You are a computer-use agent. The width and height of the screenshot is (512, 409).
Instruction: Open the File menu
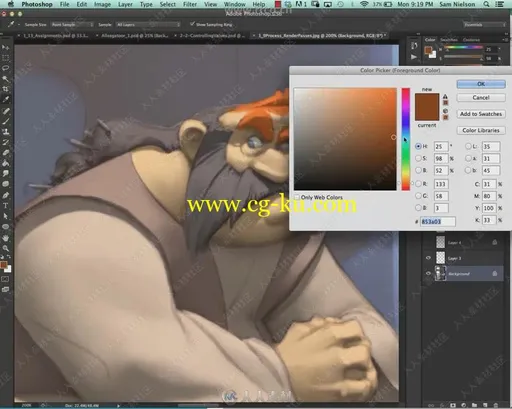coord(64,4)
